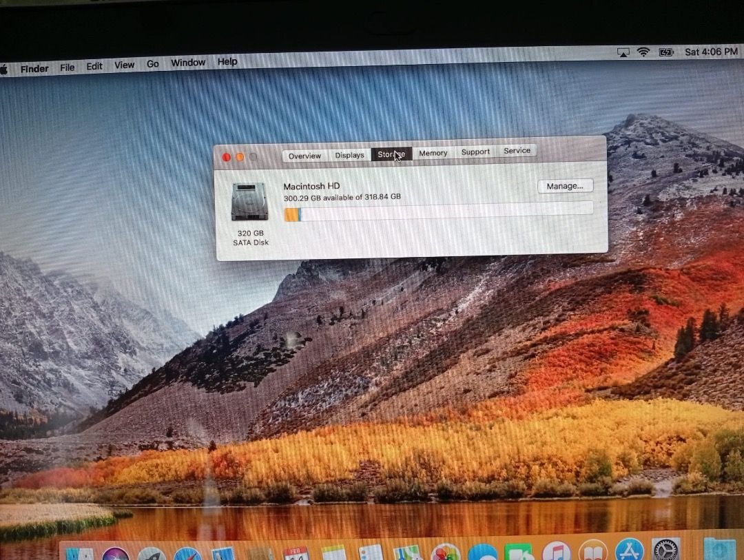Switch to the Displays tab

(349, 155)
